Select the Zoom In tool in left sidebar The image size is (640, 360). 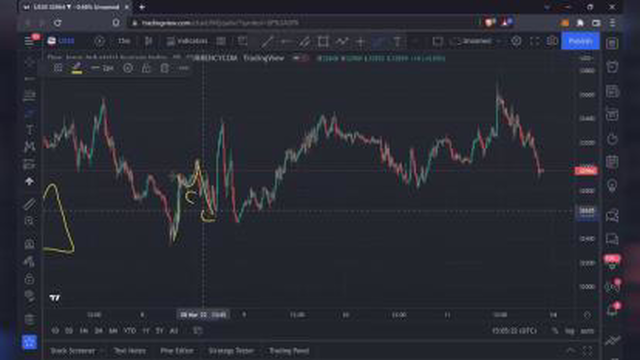(29, 221)
